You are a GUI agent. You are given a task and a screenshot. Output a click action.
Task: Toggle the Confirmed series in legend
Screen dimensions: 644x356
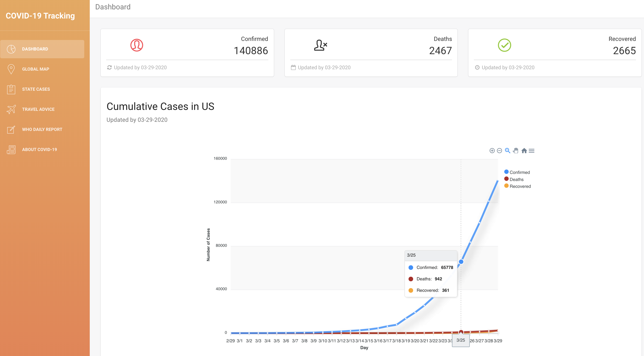(x=519, y=172)
